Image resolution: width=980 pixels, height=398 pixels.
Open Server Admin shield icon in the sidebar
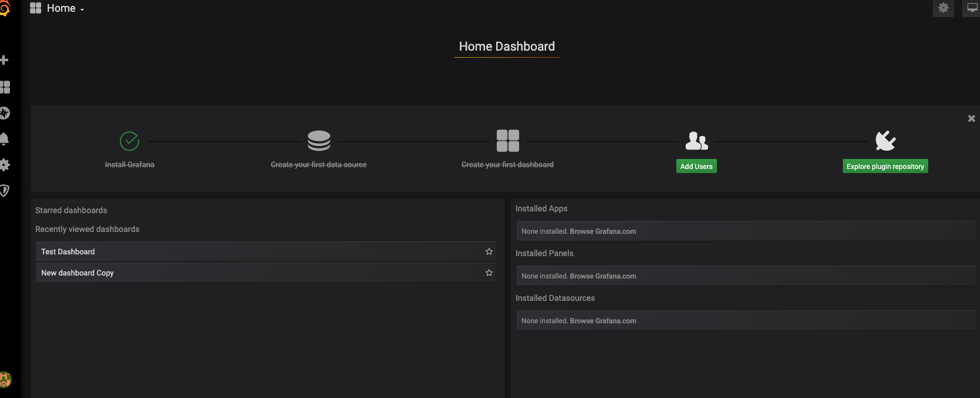pyautogui.click(x=5, y=191)
